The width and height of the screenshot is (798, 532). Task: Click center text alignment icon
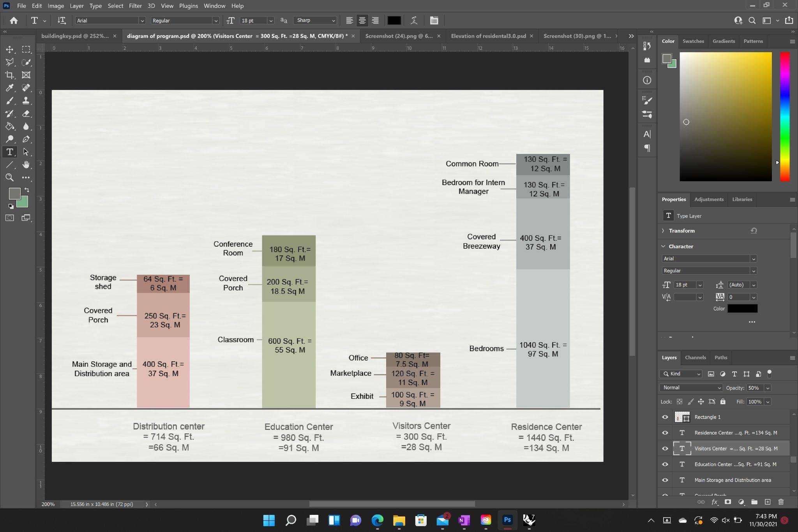pos(362,20)
